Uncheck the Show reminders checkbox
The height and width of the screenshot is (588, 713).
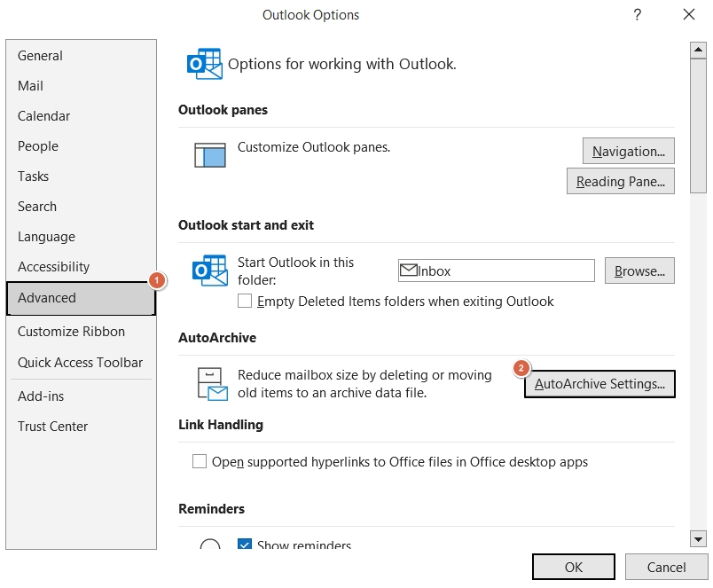[245, 544]
